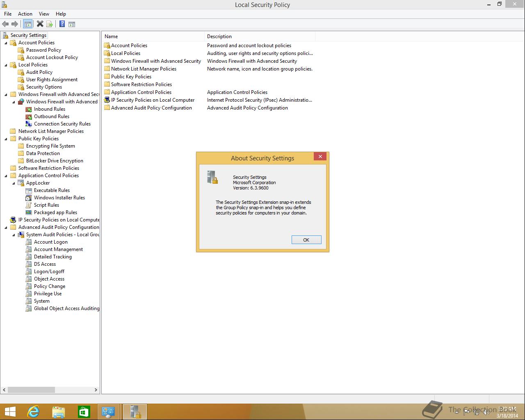Click Local Security Policy taskbar button
Viewport: 525px width, 420px height.
click(x=135, y=411)
